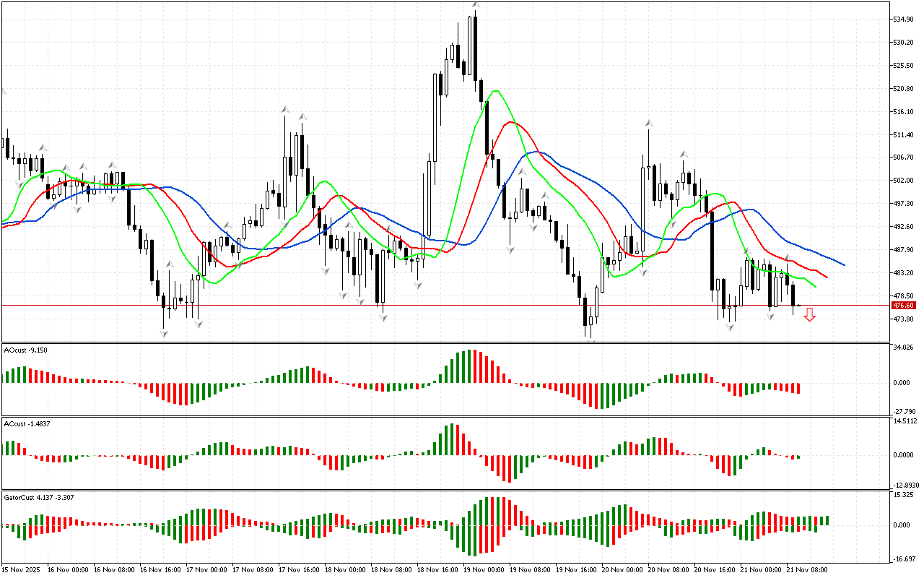
Task: Click the 14.5112 value on the ACcust scale
Action: [905, 421]
